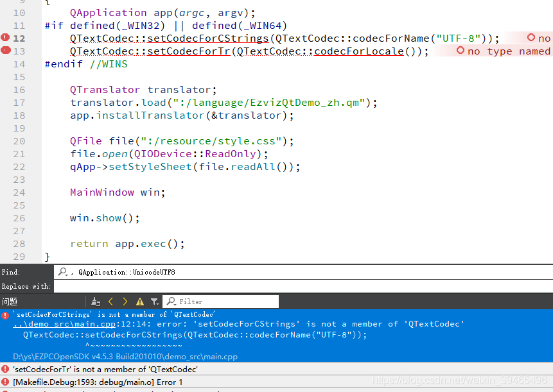Click the 'no type named' annotation on line 13
Image resolution: width=553 pixels, height=392 pixels.
click(x=504, y=51)
